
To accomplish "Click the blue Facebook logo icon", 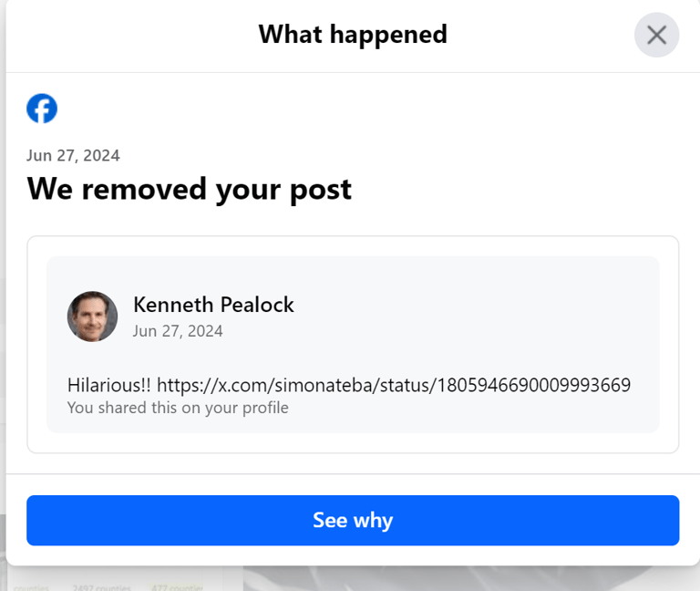I will (42, 109).
